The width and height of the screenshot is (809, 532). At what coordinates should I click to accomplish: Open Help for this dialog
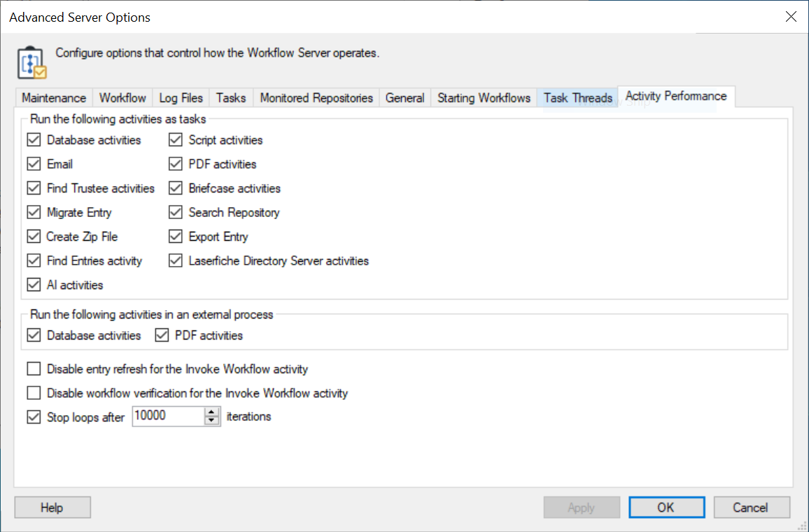(x=52, y=507)
